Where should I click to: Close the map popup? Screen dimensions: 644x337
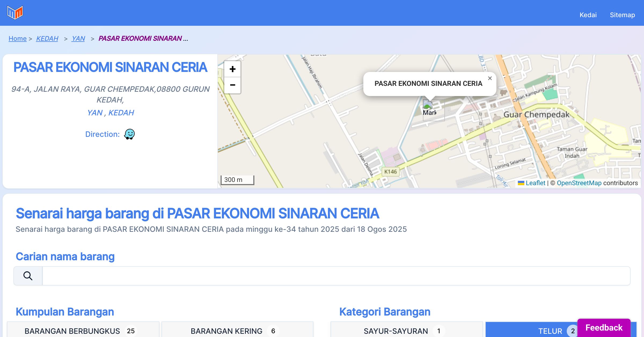click(490, 78)
